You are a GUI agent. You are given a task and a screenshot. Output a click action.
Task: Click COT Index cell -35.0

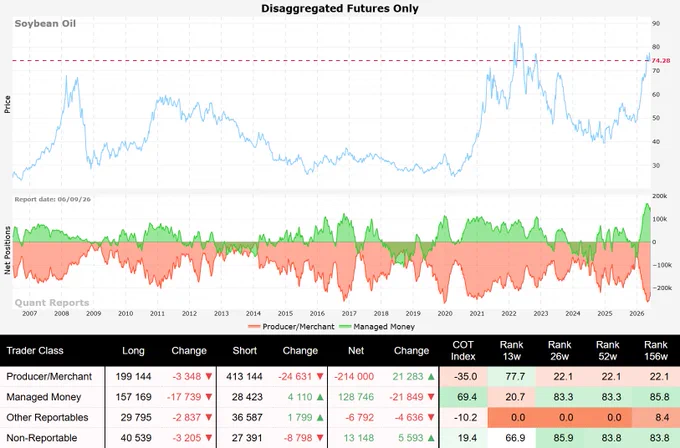click(x=464, y=376)
